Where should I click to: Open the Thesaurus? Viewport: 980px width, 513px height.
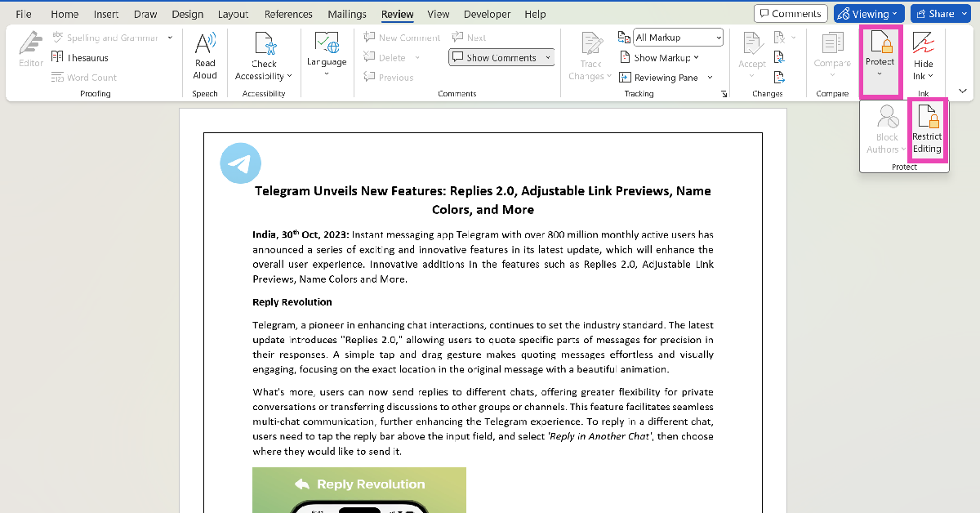point(79,57)
